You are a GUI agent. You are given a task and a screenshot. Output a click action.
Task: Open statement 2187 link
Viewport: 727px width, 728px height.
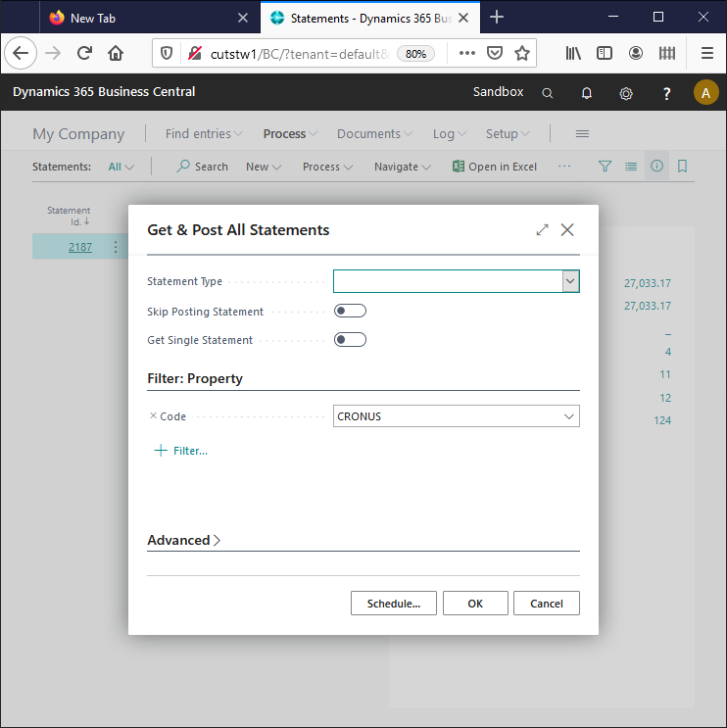coord(80,247)
